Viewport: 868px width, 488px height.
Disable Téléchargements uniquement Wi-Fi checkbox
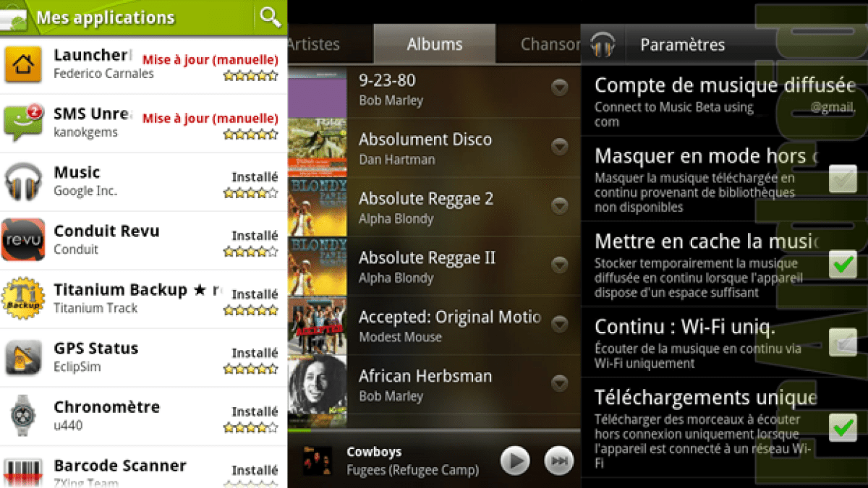point(843,427)
